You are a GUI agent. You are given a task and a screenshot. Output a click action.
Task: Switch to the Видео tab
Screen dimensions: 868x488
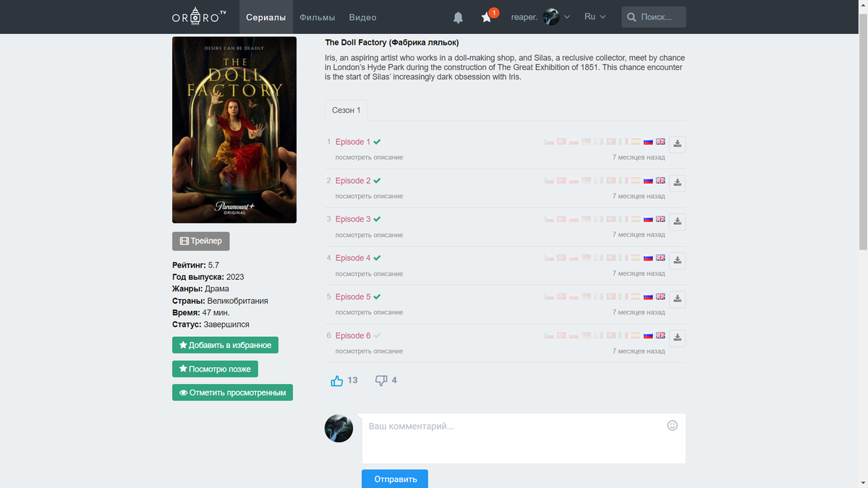click(x=362, y=17)
